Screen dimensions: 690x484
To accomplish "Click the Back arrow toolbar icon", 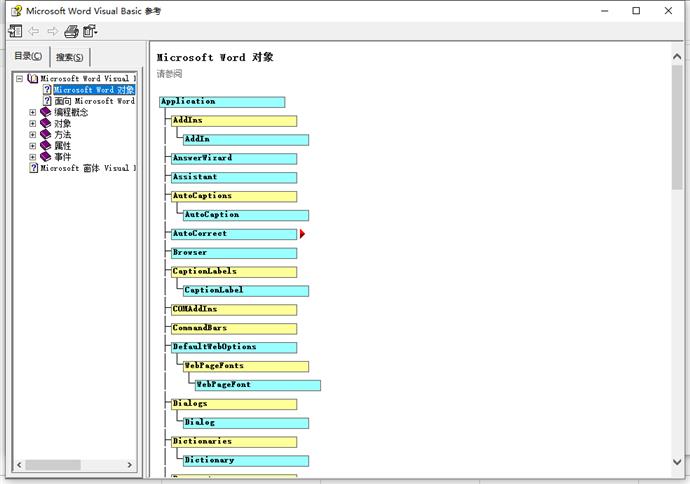I will pos(33,31).
